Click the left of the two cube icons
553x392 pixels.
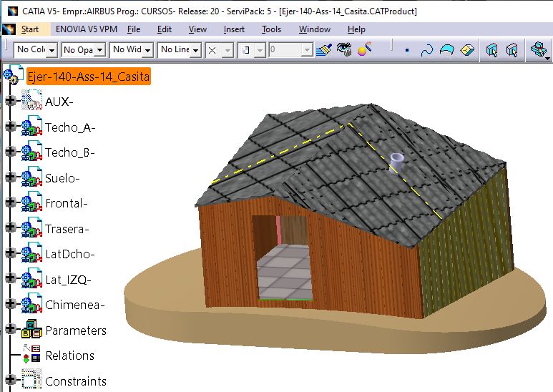(491, 50)
